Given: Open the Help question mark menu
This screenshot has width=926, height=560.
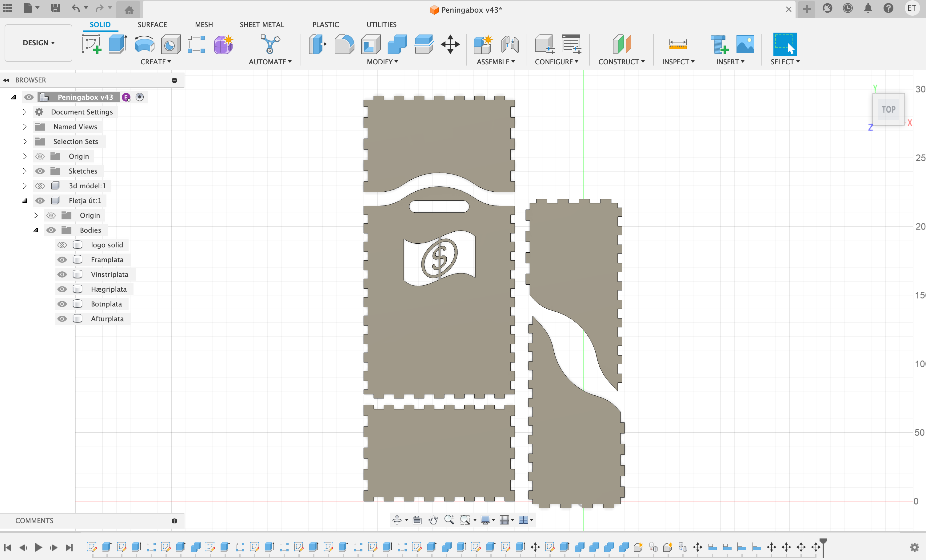Looking at the screenshot, I should tap(888, 8).
